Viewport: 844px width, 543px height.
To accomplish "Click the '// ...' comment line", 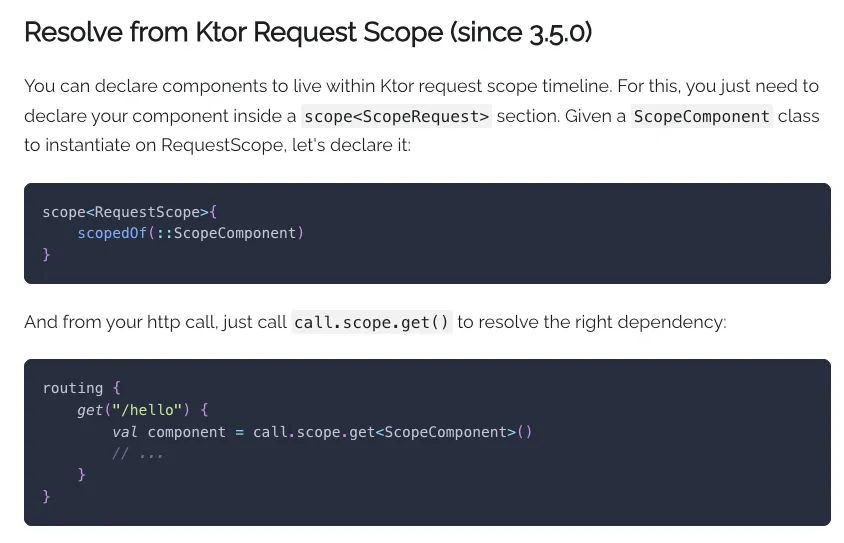I will pos(137,454).
